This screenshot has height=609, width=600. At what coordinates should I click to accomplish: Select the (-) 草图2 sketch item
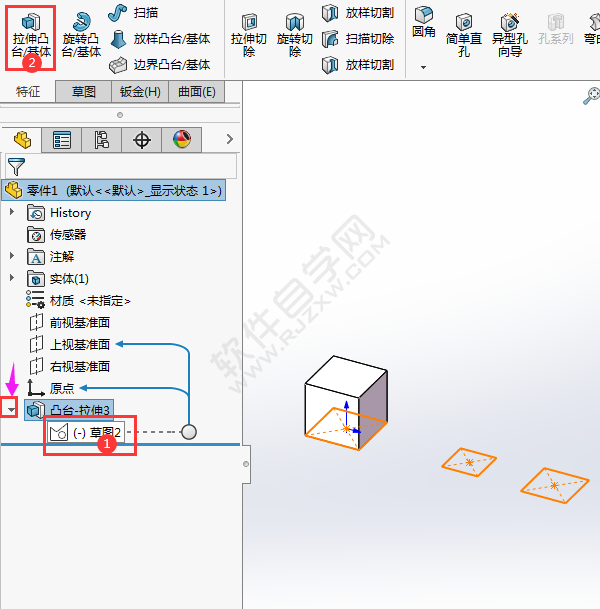pos(86,432)
